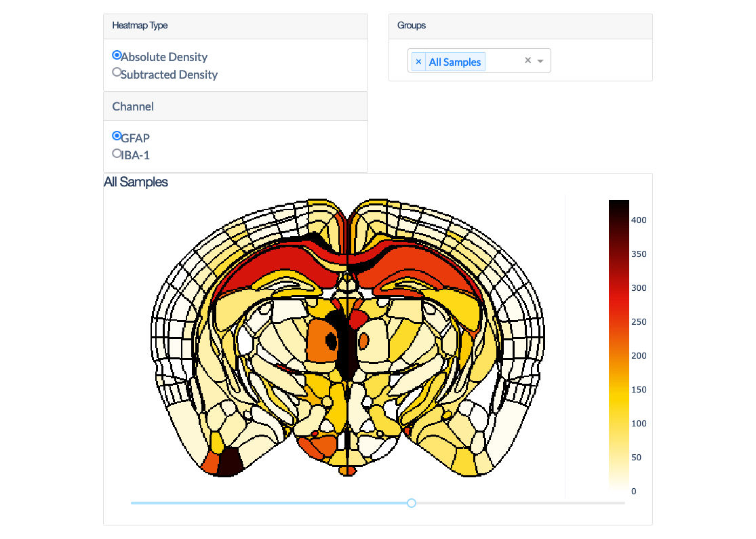The height and width of the screenshot is (539, 756).
Task: Open the Groups dropdown with the caret arrow
Action: (x=540, y=60)
